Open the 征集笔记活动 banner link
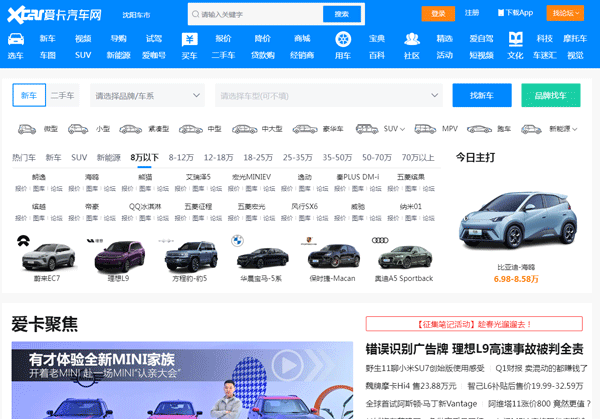Screen dimensions: 600x419 474,324
